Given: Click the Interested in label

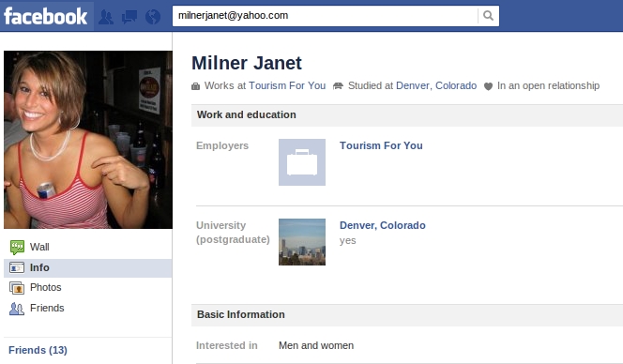Looking at the screenshot, I should (227, 346).
